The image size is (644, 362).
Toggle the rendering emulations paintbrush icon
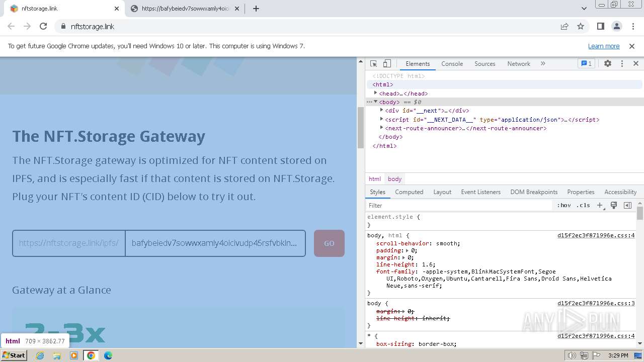(614, 205)
